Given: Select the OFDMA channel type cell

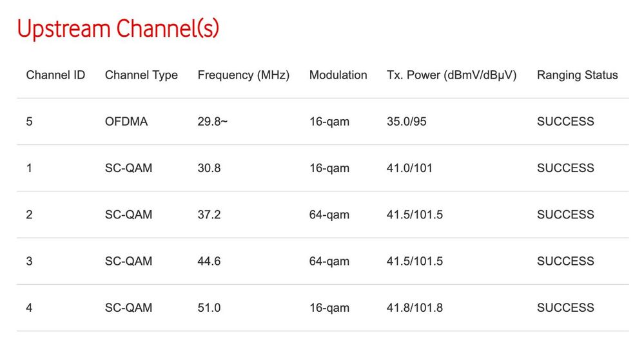Looking at the screenshot, I should (126, 122).
